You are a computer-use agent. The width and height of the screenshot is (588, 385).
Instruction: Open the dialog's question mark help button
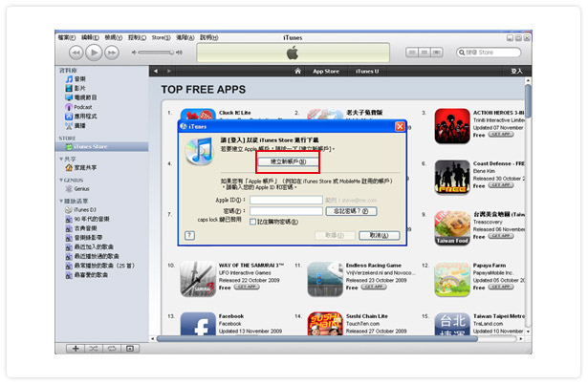point(189,235)
